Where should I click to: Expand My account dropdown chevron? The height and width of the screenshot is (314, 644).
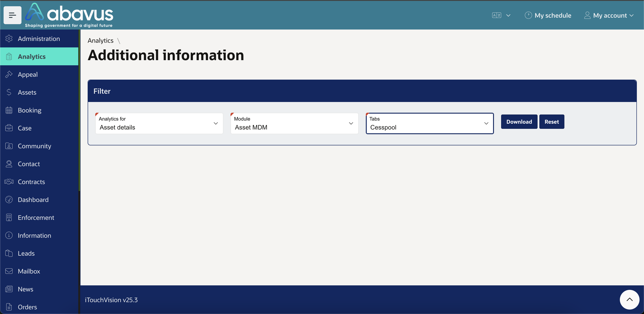(632, 15)
